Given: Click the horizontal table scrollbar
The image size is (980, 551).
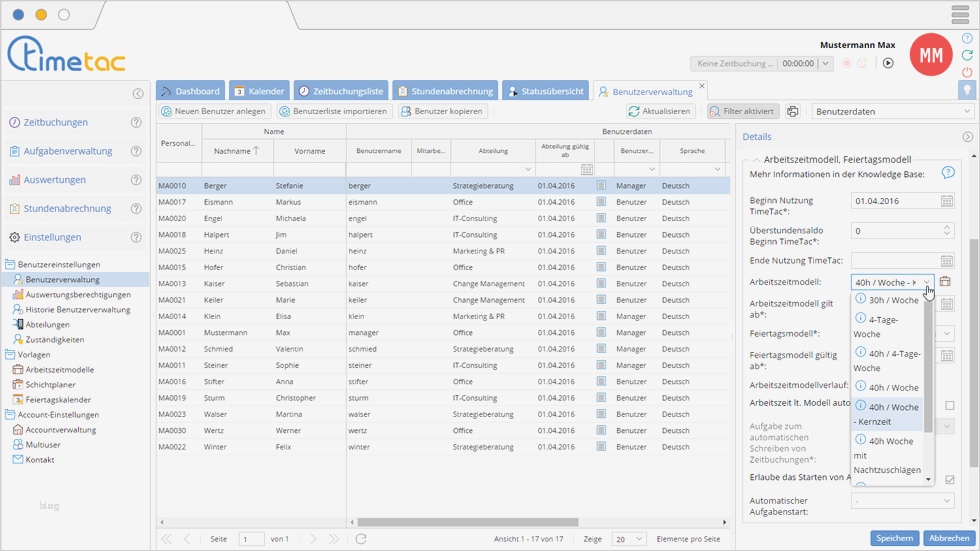Looking at the screenshot, I should click(x=468, y=522).
